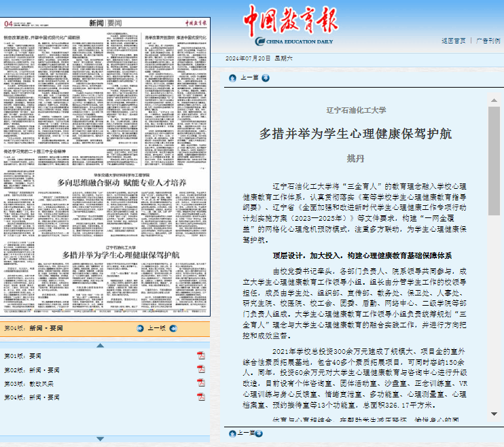Open the 第01版：要闻 page link
The width and height of the screenshot is (504, 447).
coord(23,356)
